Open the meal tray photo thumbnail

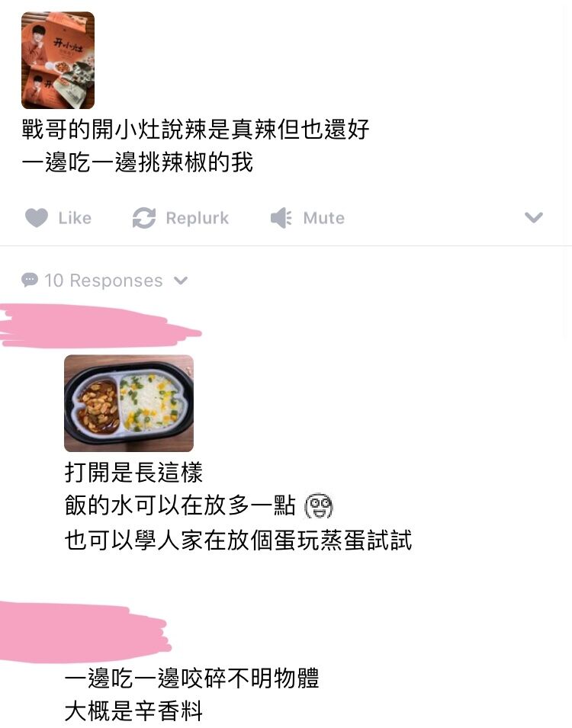point(129,403)
